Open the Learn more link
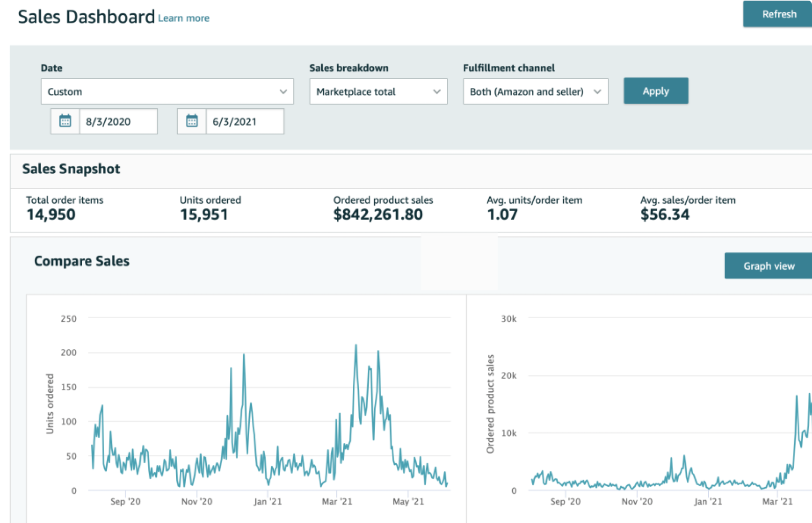The image size is (812, 523). [183, 18]
